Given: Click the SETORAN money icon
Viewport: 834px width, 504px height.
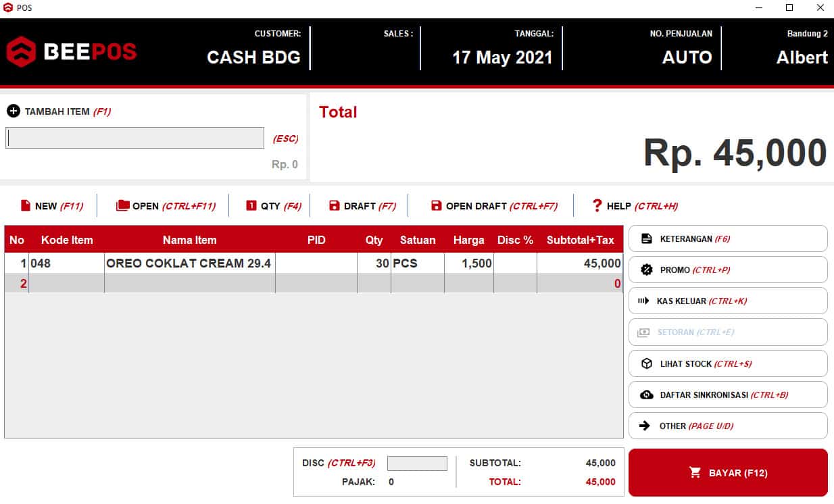Looking at the screenshot, I should (x=643, y=332).
